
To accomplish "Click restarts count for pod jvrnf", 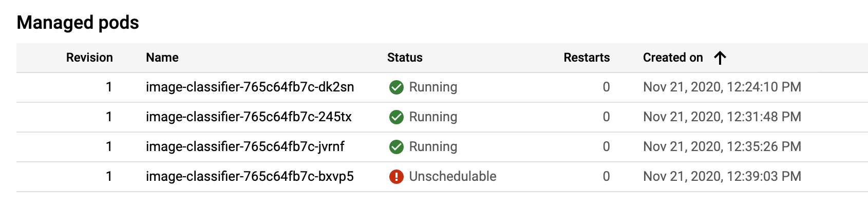I will (606, 146).
